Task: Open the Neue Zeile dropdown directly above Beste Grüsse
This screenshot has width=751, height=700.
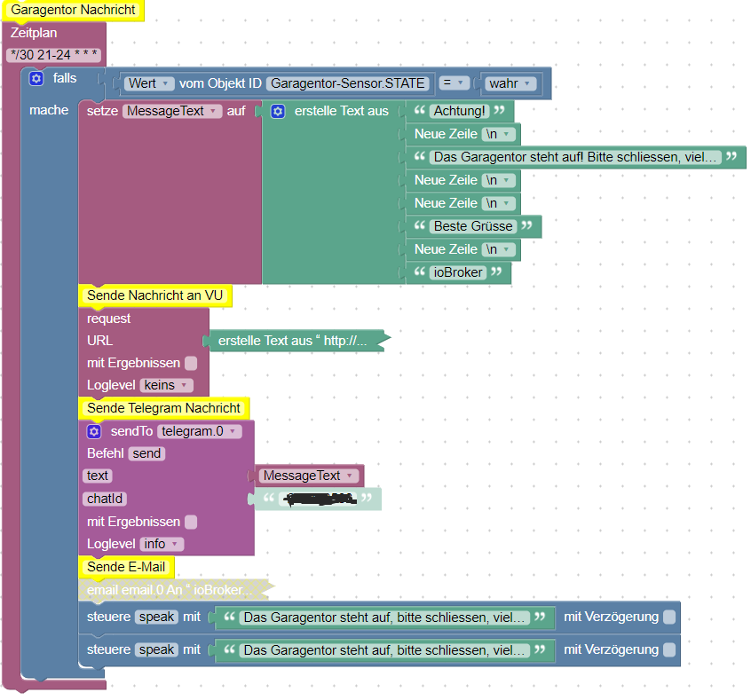Action: (499, 203)
